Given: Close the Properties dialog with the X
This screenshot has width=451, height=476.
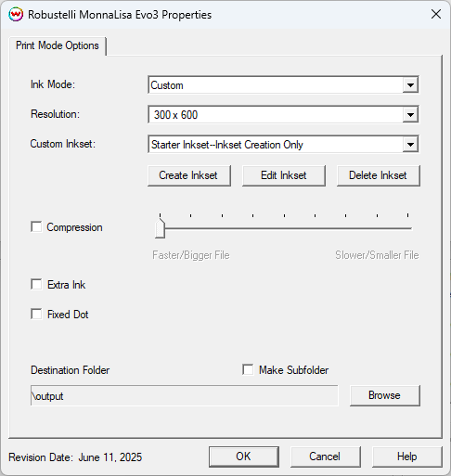Looking at the screenshot, I should tap(436, 14).
